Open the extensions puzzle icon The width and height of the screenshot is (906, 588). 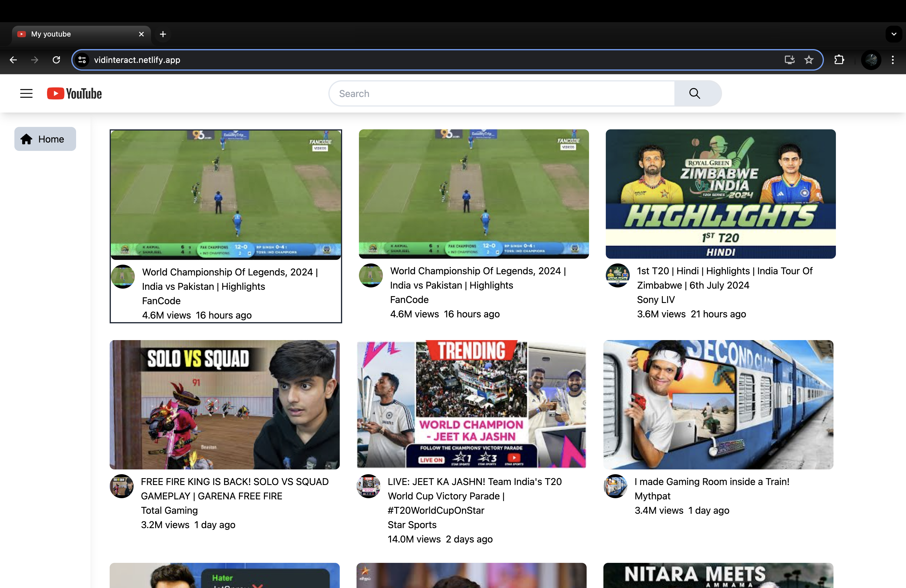click(x=839, y=60)
